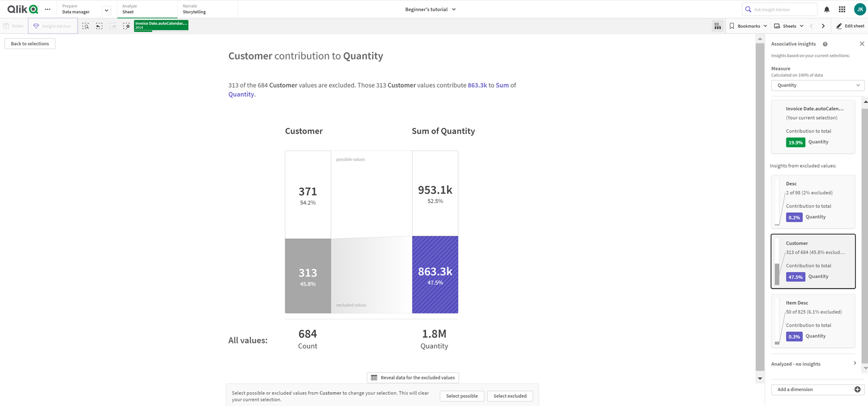
Task: Select the Item Desc insight card
Action: click(813, 320)
